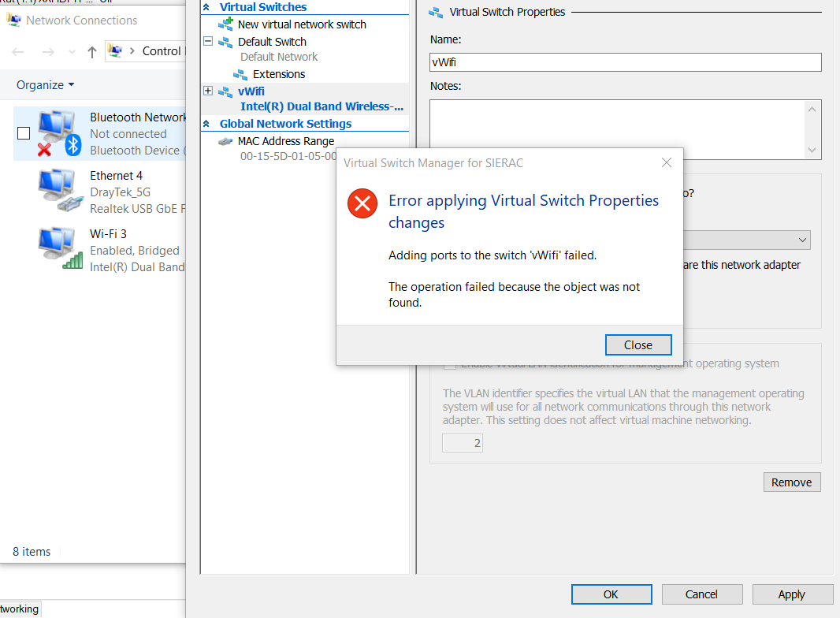Click the Virtual Switch Properties header icon

tap(436, 13)
